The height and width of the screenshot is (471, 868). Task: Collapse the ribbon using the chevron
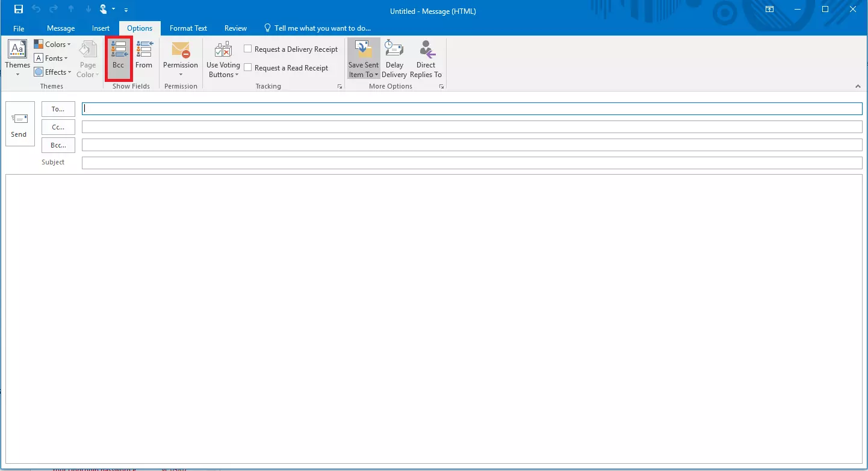coord(858,86)
